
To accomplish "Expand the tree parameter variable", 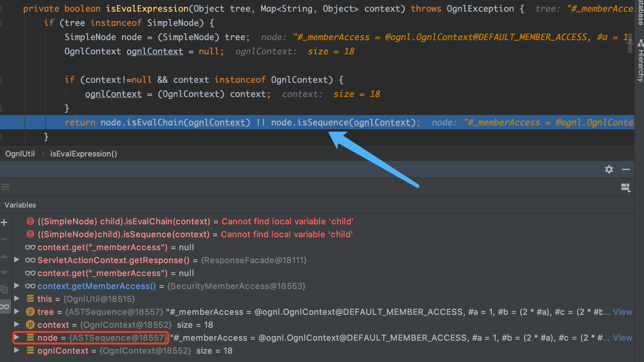I will (x=17, y=312).
